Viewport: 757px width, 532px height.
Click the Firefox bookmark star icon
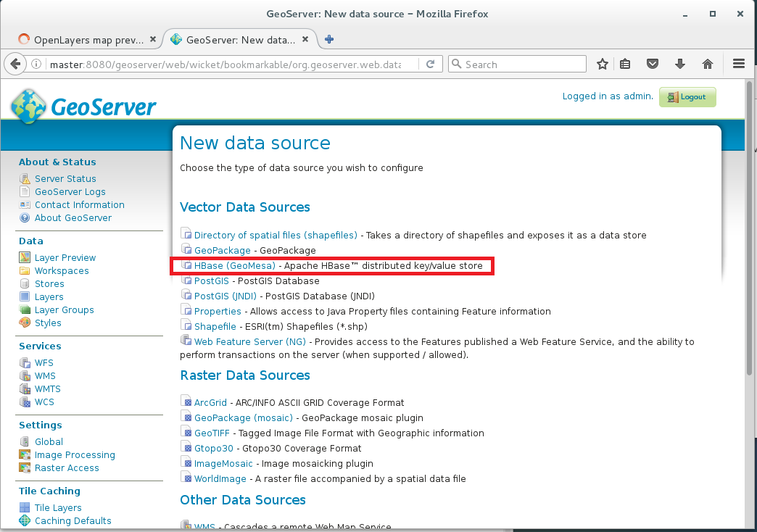pyautogui.click(x=602, y=64)
